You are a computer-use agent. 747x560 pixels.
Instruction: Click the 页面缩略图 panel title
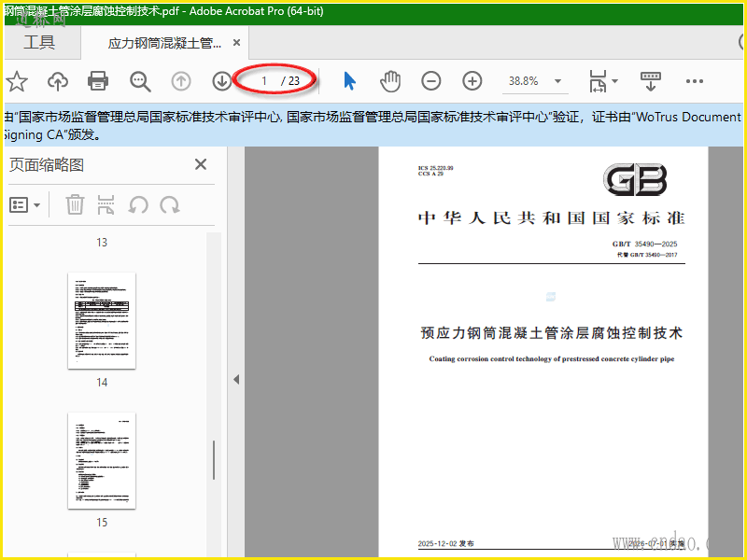[47, 165]
